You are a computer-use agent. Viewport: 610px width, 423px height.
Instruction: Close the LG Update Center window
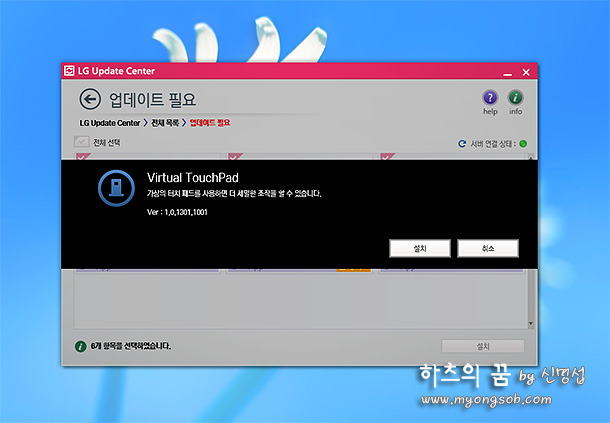(x=526, y=72)
